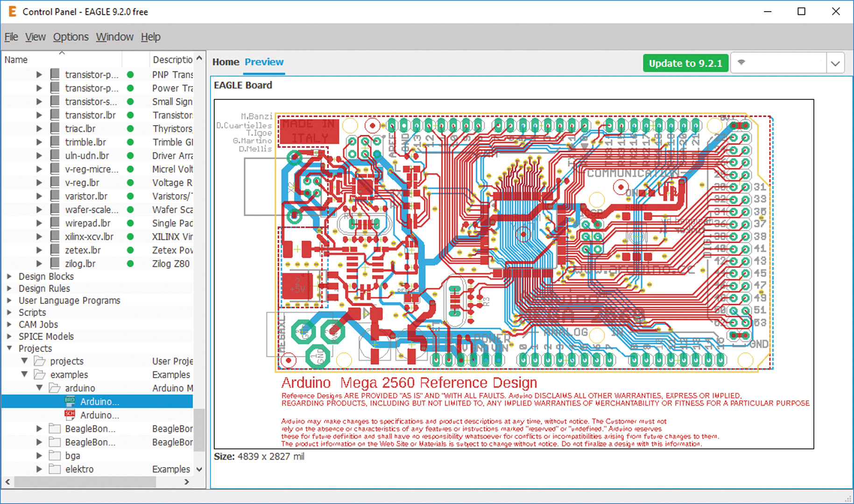
Task: Click the SCH schematic file icon for Arduino
Action: pyautogui.click(x=70, y=414)
